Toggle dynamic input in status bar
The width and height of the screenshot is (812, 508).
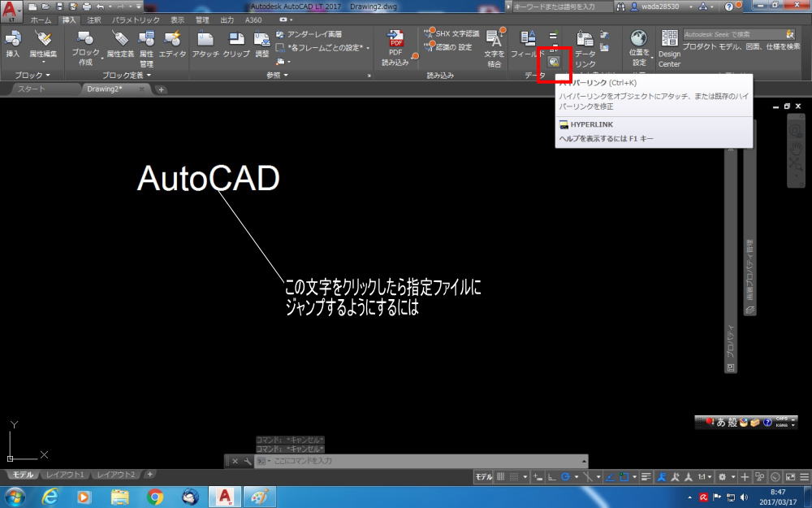point(538,477)
